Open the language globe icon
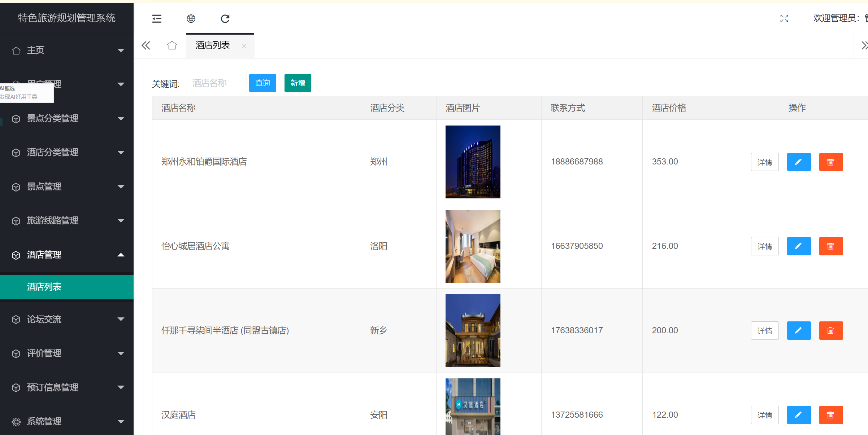Viewport: 868px width, 435px height. point(191,18)
